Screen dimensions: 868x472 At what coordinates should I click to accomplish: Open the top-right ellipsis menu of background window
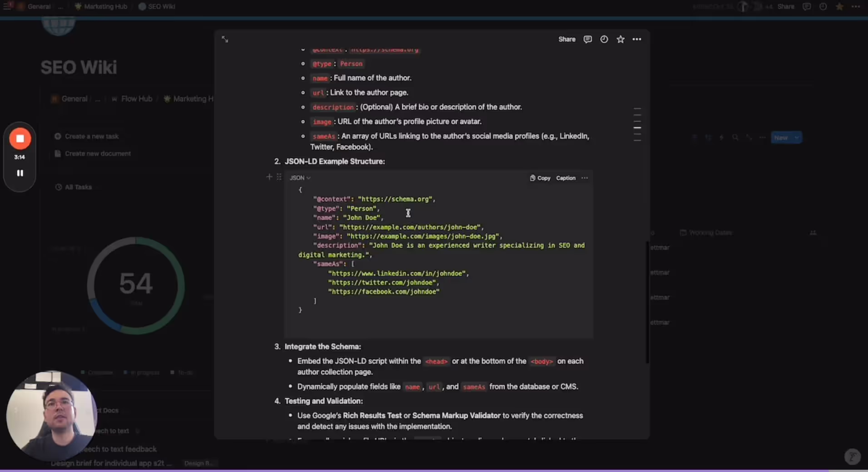[x=856, y=6]
